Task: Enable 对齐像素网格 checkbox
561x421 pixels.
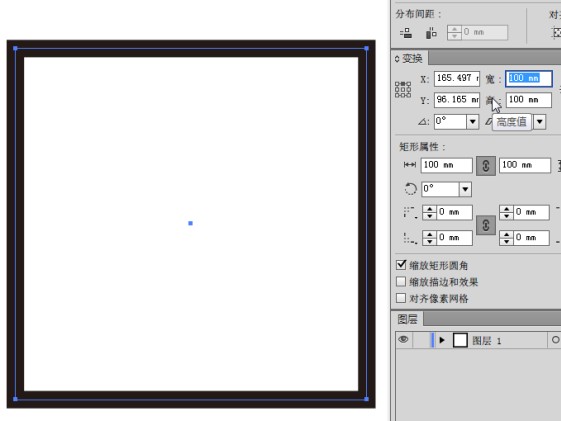Action: (x=401, y=298)
